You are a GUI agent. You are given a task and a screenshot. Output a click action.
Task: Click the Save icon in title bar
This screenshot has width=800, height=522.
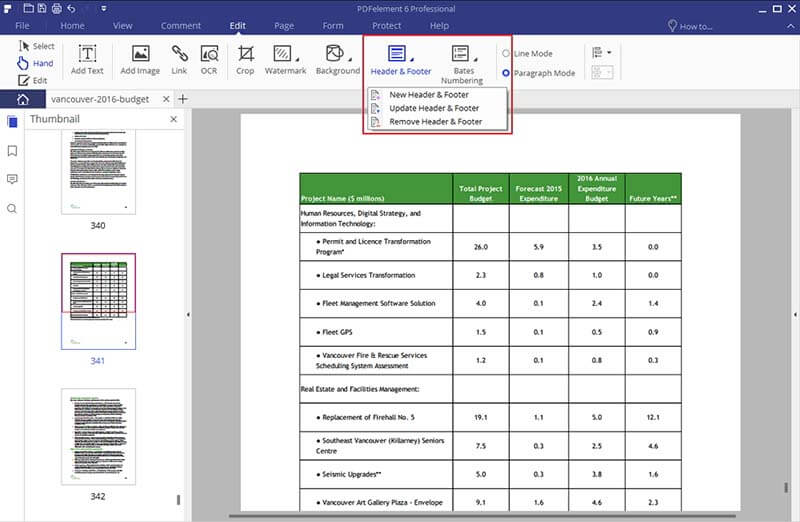pyautogui.click(x=42, y=8)
